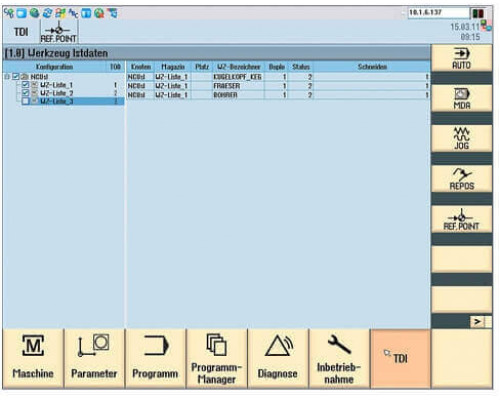Click the Schneiden column header

click(x=372, y=67)
